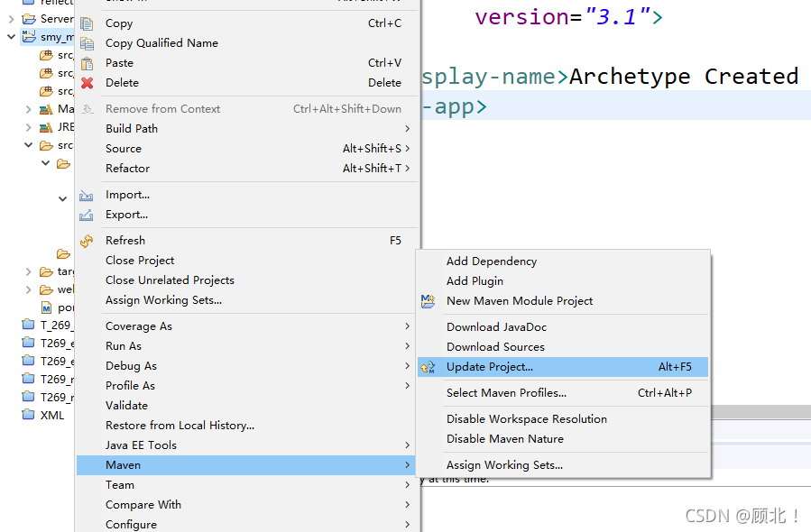Click the Maven library container icon

pos(46,109)
